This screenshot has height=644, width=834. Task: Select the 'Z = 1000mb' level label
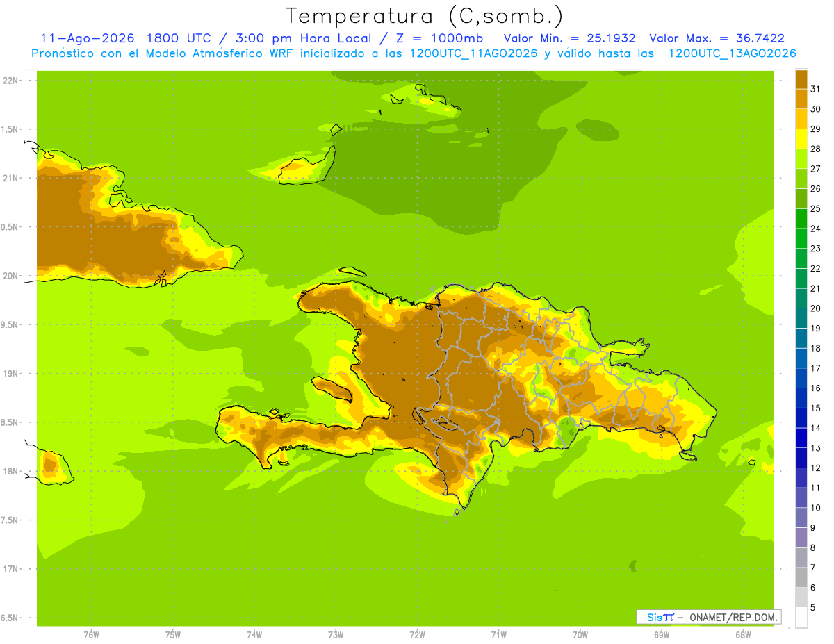pos(440,38)
